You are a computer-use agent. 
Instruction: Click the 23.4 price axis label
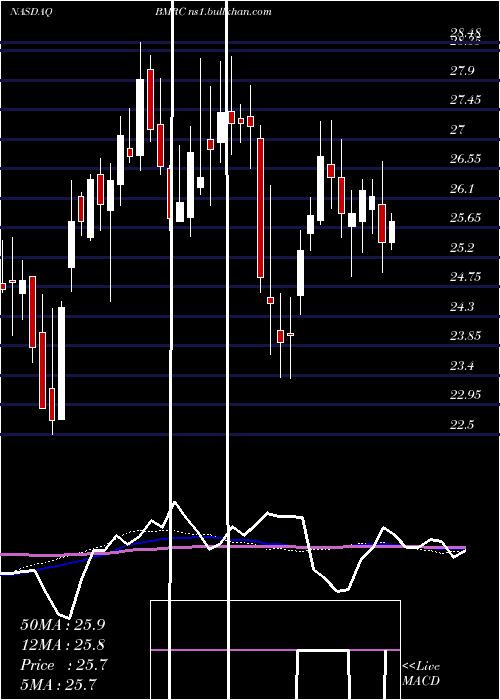462,366
